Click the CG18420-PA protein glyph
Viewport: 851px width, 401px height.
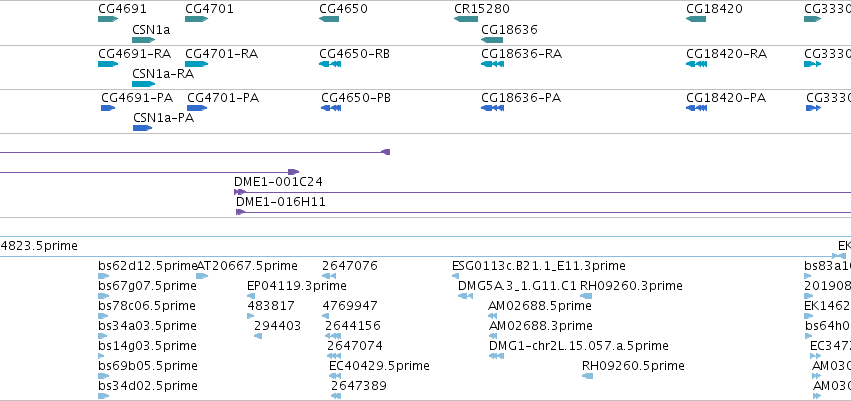696,108
